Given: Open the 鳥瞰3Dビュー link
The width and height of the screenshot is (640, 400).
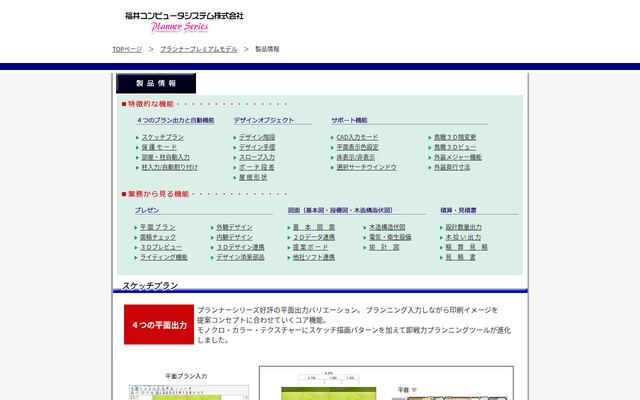Looking at the screenshot, I should coord(455,147).
